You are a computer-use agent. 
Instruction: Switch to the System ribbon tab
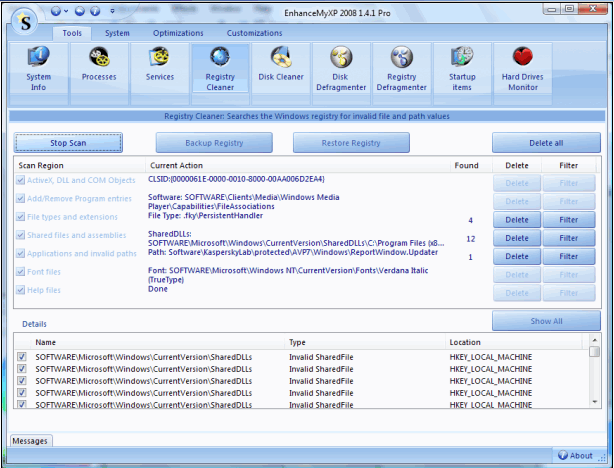pyautogui.click(x=117, y=33)
